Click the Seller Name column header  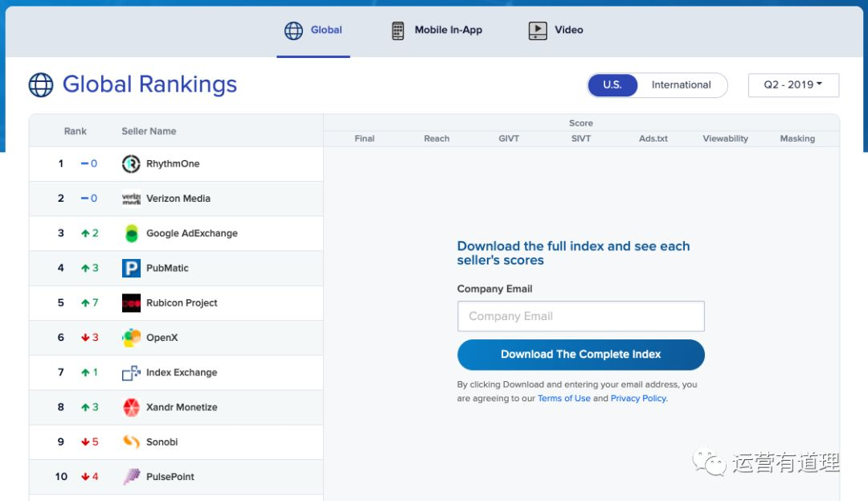click(x=149, y=131)
